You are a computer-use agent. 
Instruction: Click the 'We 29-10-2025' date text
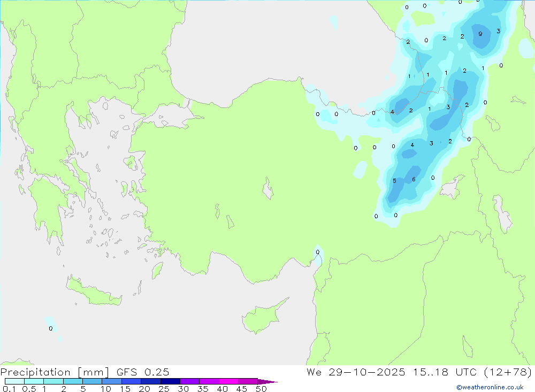[x=356, y=372]
